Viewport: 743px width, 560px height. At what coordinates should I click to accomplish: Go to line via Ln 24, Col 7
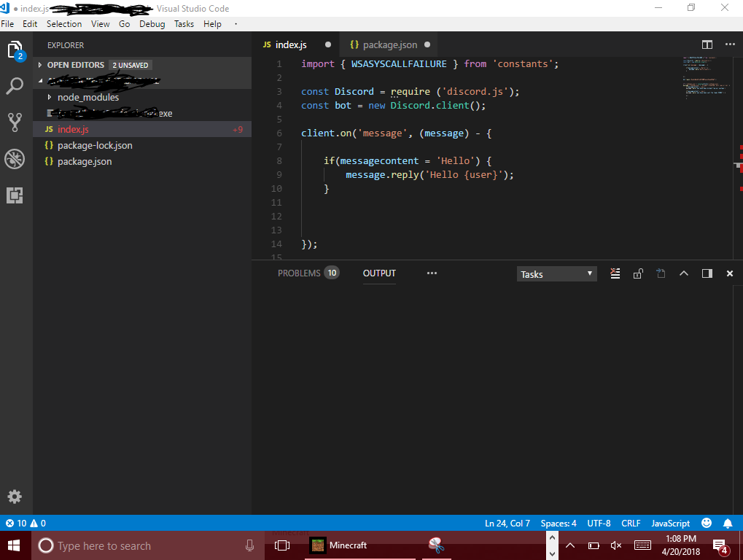pyautogui.click(x=507, y=523)
